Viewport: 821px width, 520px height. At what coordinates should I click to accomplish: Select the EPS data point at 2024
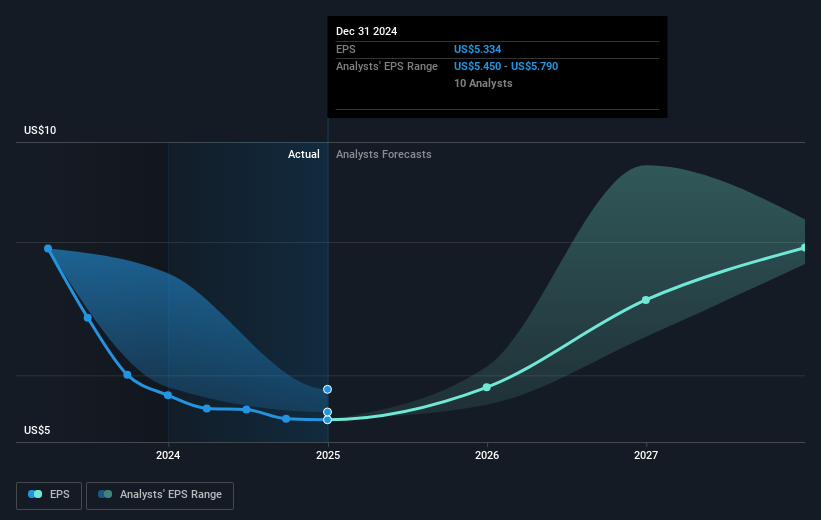[168, 395]
